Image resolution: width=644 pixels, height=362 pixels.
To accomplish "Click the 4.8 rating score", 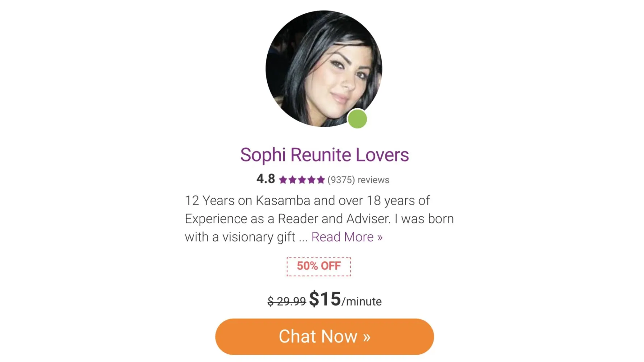I will 265,179.
